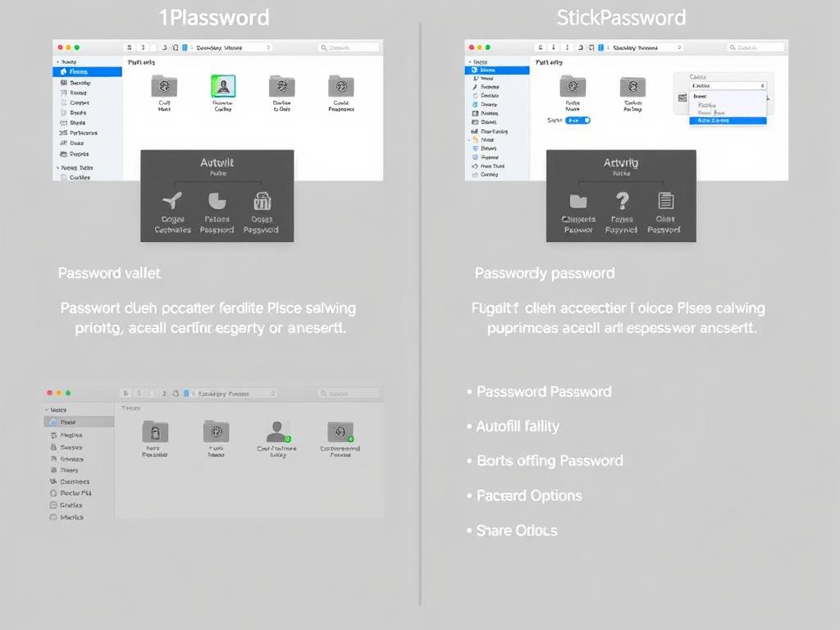Choose highlighted blue entry in StickPassword dropdown list
This screenshot has height=630, width=840.
pos(728,121)
